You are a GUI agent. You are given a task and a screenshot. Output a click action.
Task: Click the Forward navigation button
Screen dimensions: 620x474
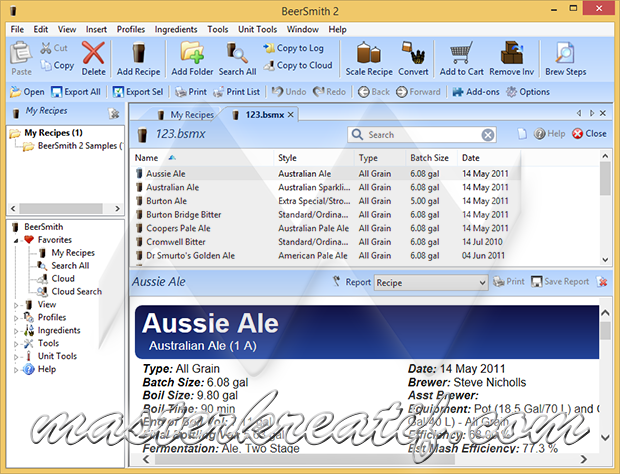pyautogui.click(x=418, y=92)
